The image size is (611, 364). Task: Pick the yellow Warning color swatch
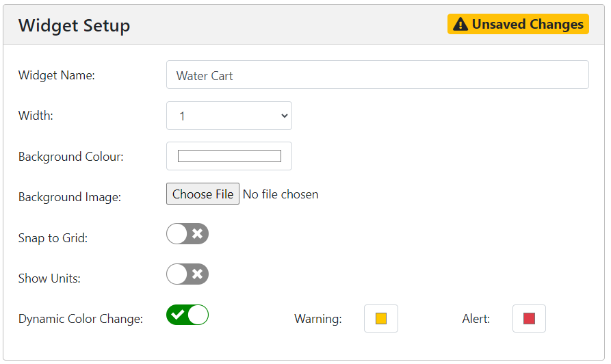point(381,318)
